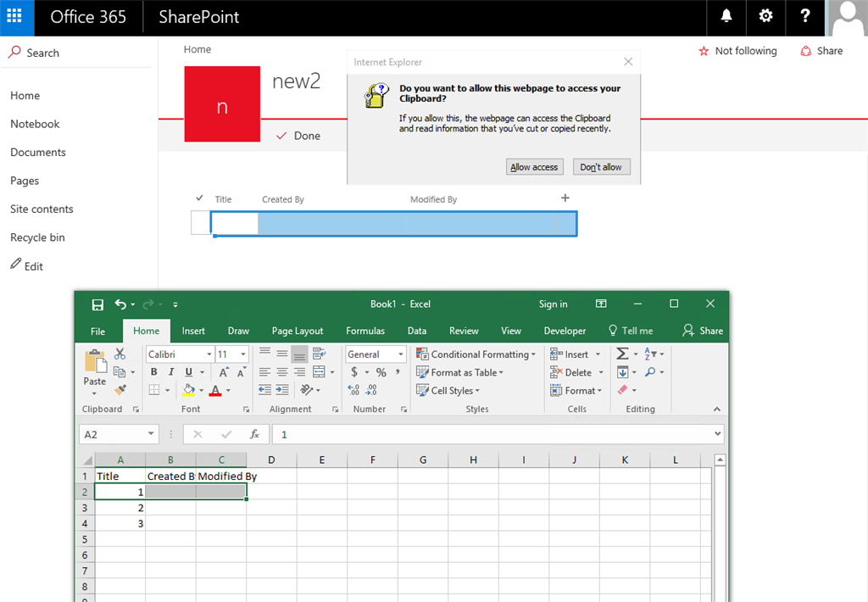868x602 pixels.
Task: Switch to the Insert tab
Action: tap(193, 331)
